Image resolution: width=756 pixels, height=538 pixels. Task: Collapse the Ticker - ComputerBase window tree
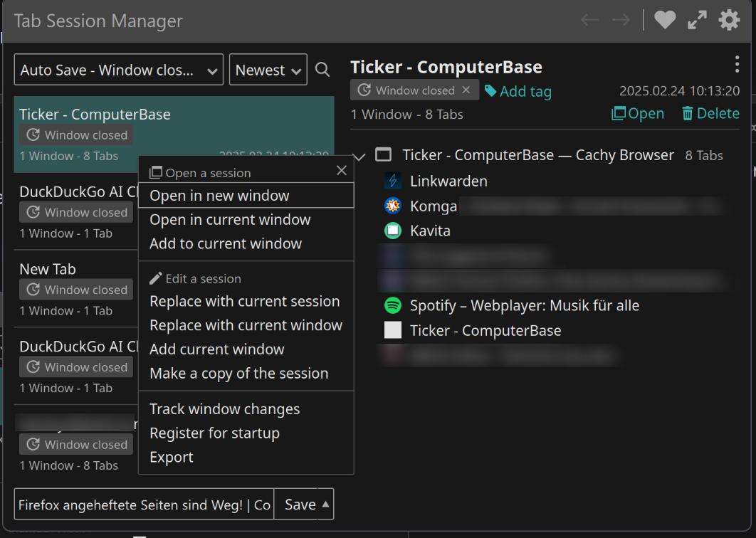tap(359, 156)
